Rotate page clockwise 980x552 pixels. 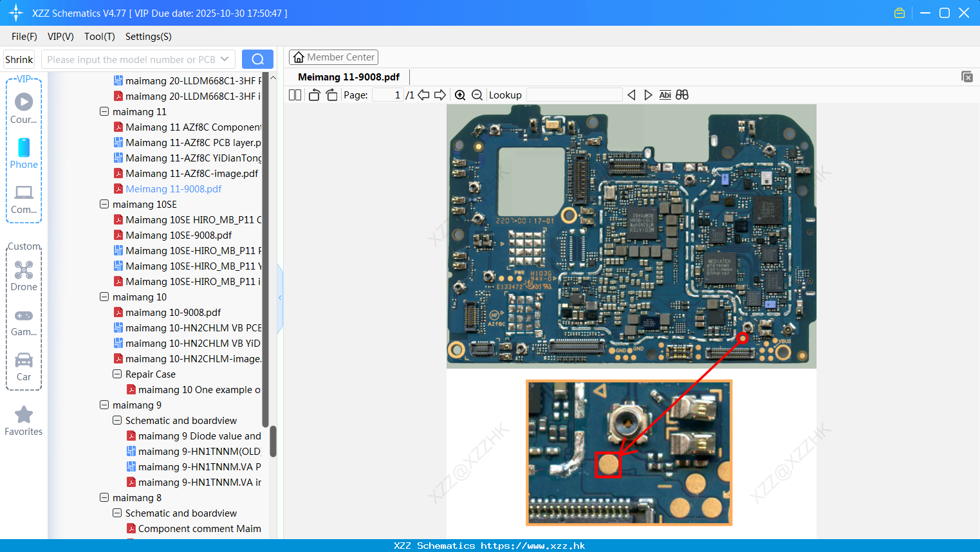coord(331,95)
